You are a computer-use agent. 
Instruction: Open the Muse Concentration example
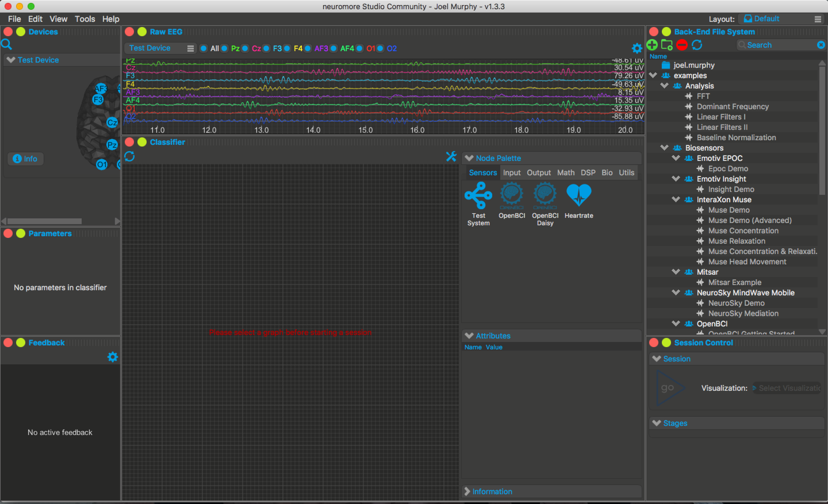pyautogui.click(x=743, y=231)
